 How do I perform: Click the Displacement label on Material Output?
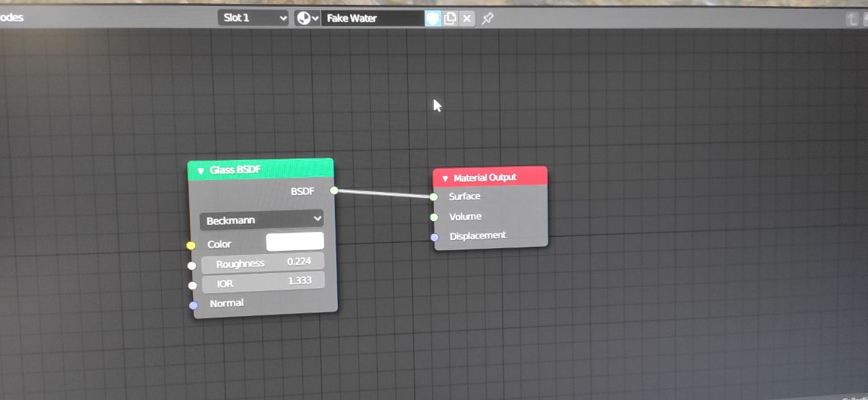coord(477,236)
